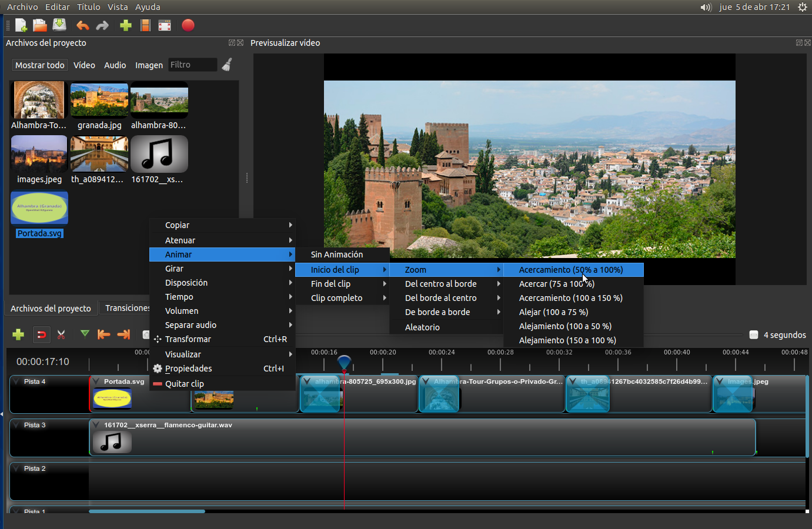Viewport: 812px width, 529px height.
Task: Create a new project from toolbar
Action: [x=21, y=25]
